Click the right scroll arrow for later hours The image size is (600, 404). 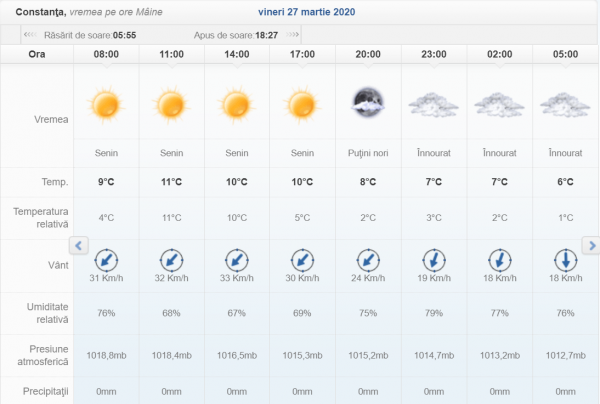click(590, 245)
